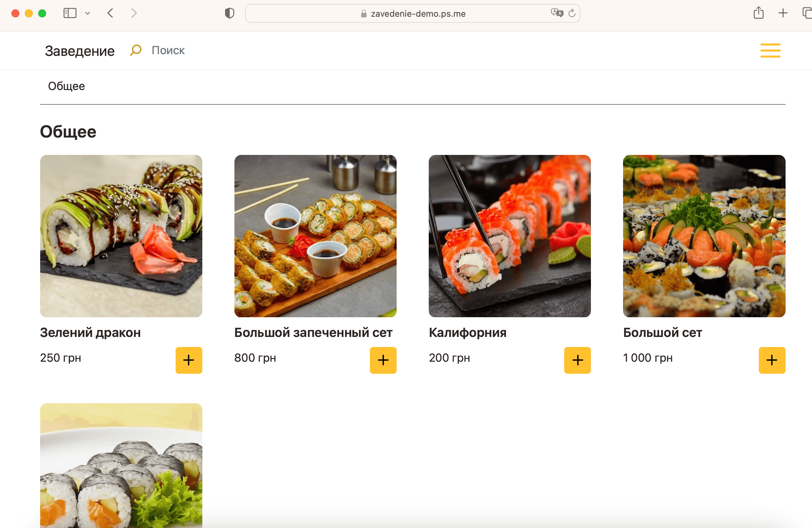812x528 pixels.
Task: Add Калифорния roll to cart
Action: click(x=577, y=360)
